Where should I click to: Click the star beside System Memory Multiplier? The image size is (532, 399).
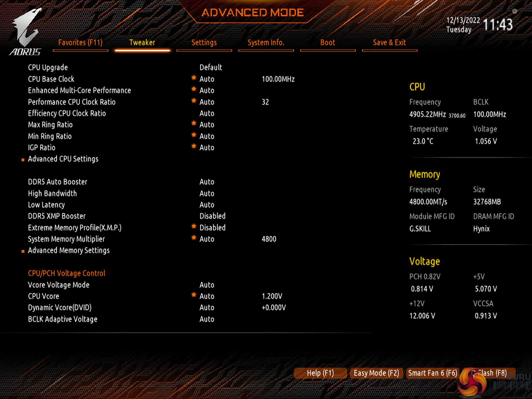[194, 238]
